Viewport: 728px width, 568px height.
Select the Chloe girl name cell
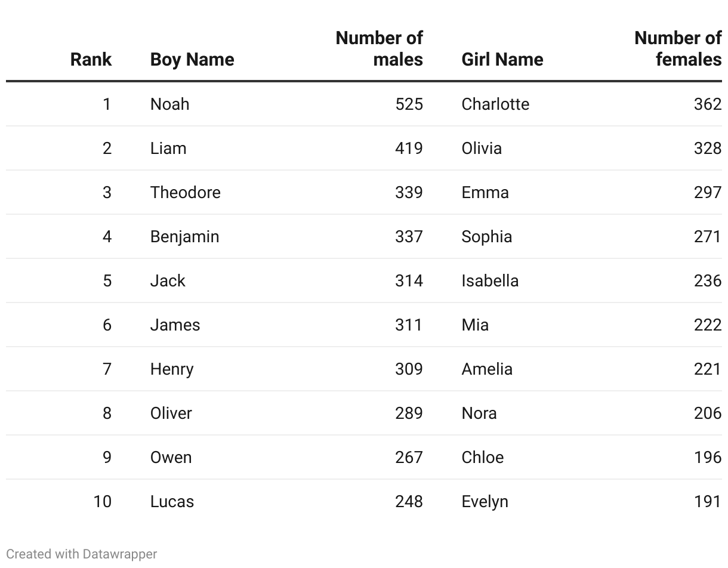pos(482,457)
